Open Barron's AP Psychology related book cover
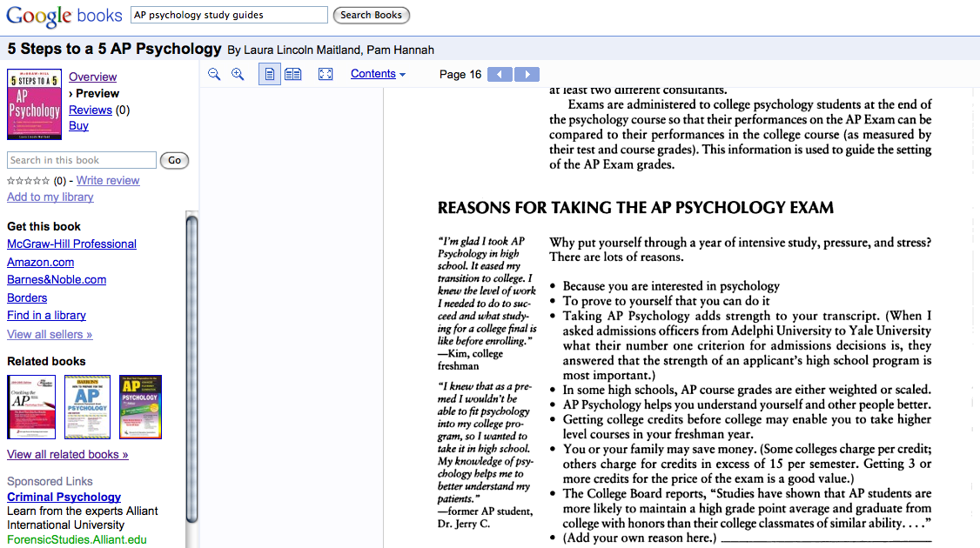 [88, 407]
